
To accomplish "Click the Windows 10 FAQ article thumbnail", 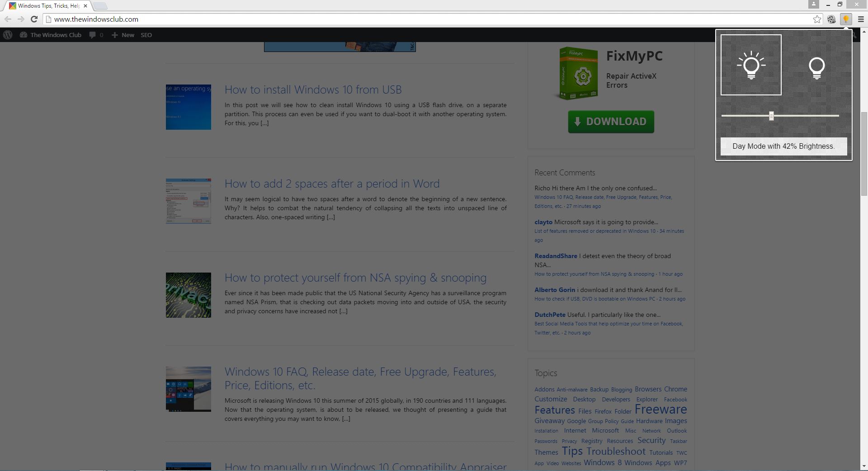I will point(188,389).
